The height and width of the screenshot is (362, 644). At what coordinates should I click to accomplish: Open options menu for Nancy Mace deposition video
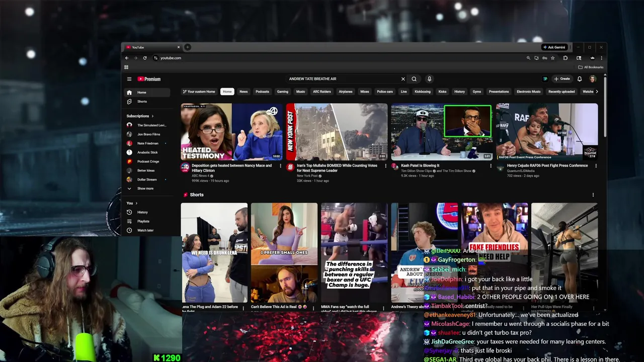click(281, 166)
